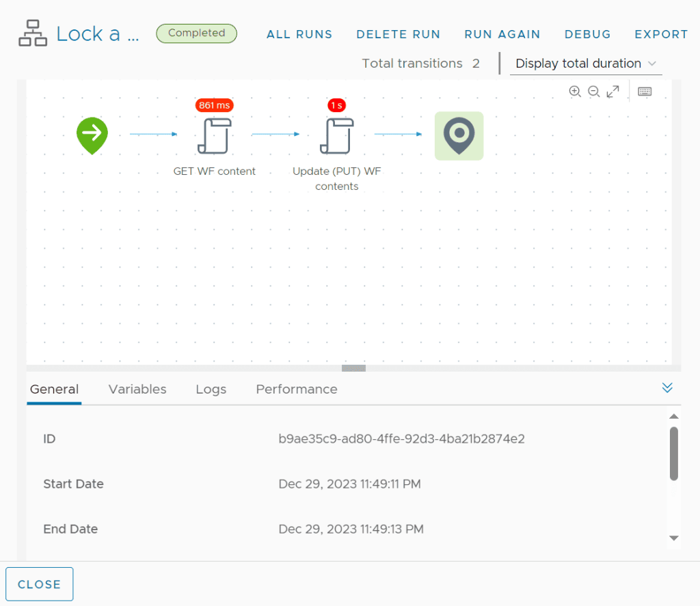Screen dimensions: 700x606
Task: Click the scroll down arrow in General panel
Action: click(673, 538)
